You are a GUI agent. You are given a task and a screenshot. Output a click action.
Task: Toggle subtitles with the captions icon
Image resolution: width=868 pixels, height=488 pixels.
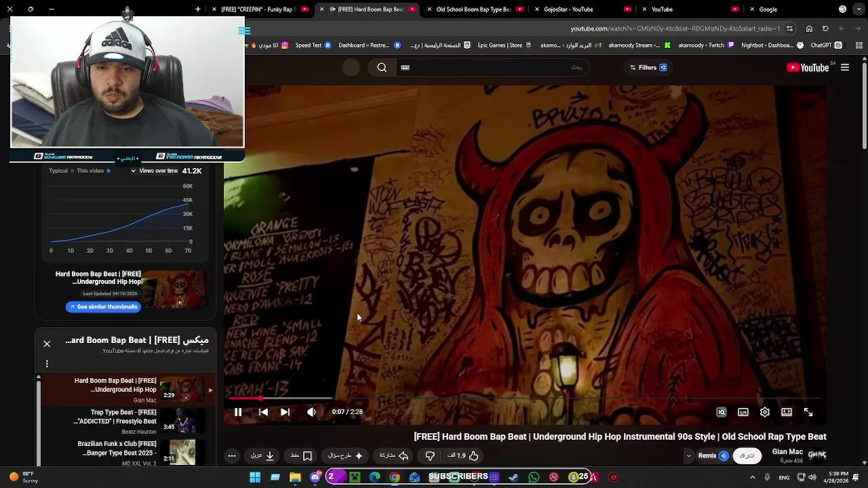[x=743, y=412]
